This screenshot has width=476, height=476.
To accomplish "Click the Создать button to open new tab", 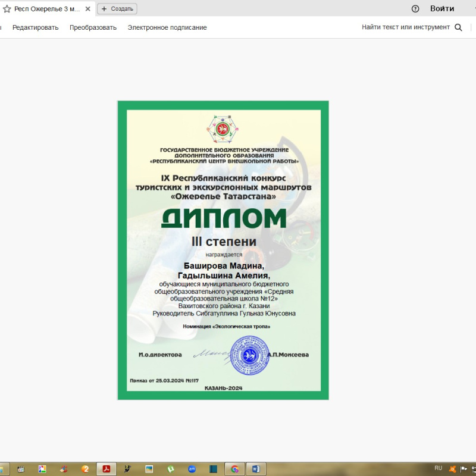I will click(116, 8).
